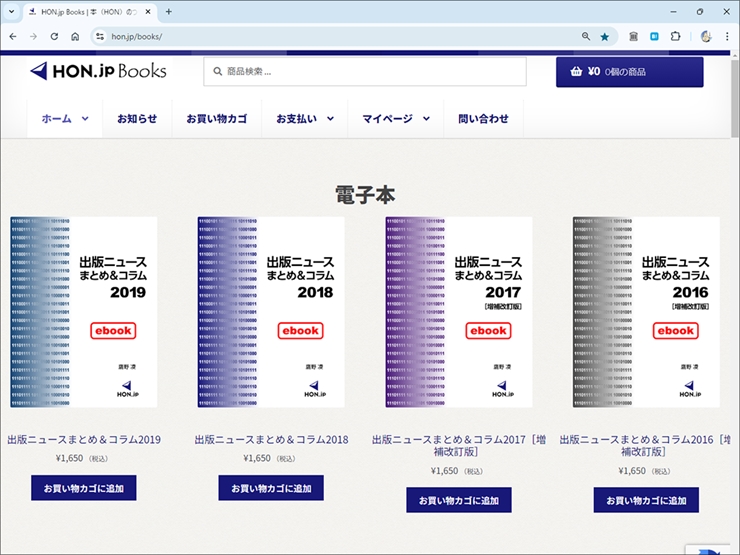740x555 pixels.
Task: Click the browser forward arrow
Action: coord(34,36)
